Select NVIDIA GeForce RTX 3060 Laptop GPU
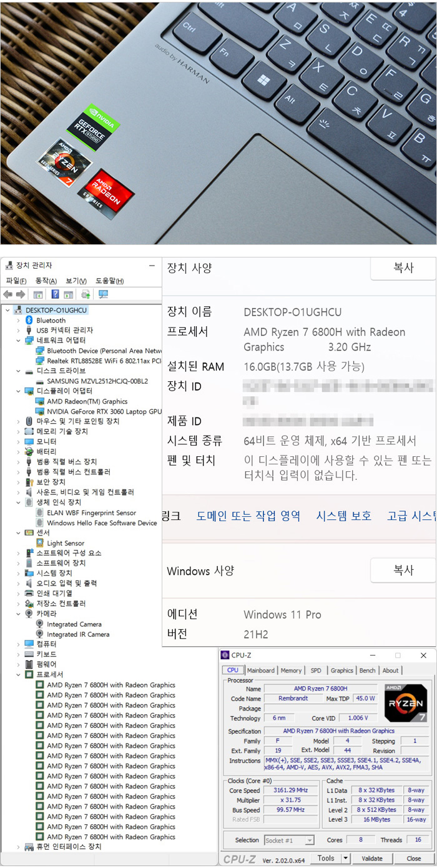437x868 pixels. [104, 411]
